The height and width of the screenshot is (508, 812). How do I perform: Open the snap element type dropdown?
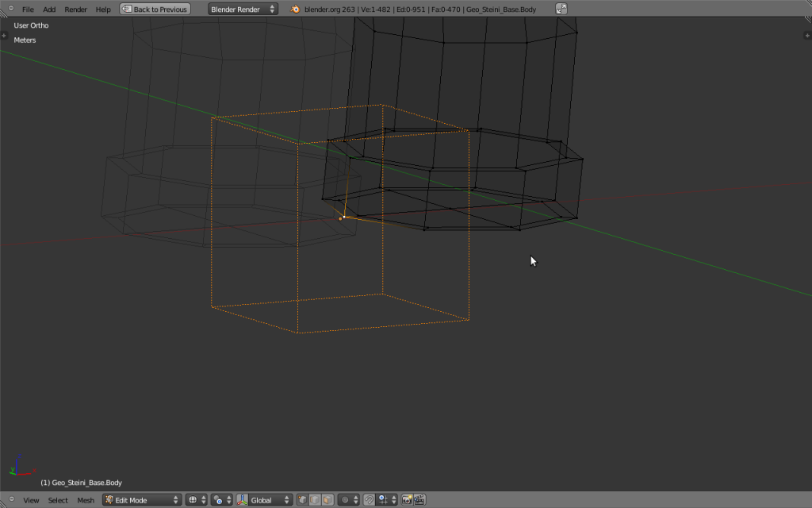coord(387,500)
